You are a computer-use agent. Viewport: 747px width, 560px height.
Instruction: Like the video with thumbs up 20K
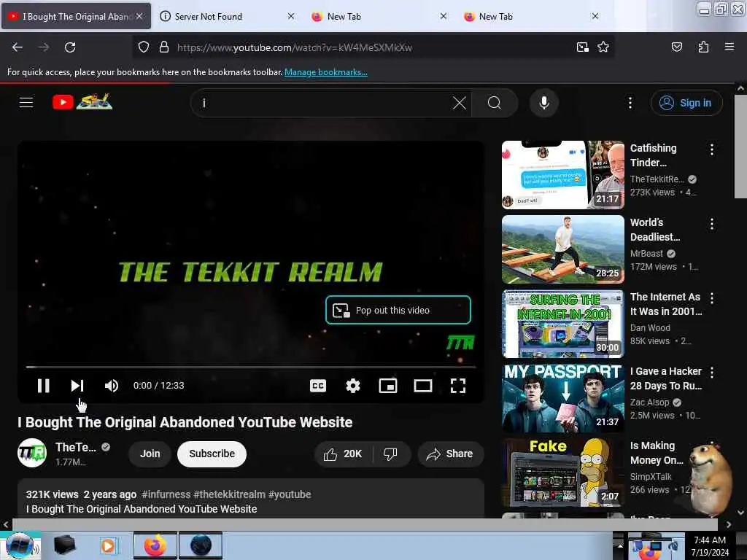coord(343,454)
